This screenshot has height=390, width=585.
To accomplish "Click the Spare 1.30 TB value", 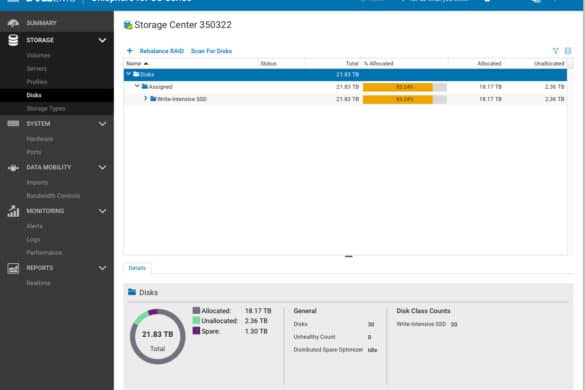I will (x=256, y=331).
